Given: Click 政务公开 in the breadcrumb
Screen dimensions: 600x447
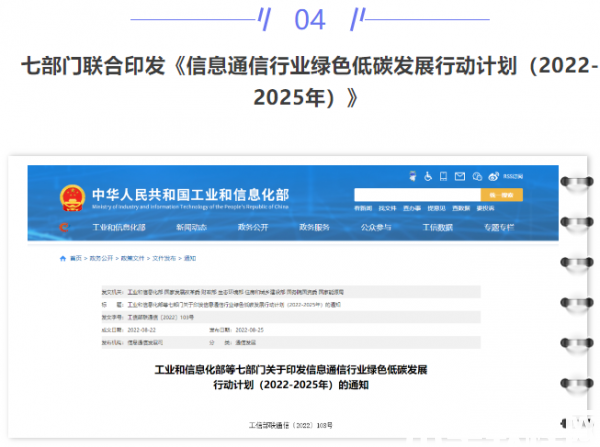Looking at the screenshot, I should pos(101,258).
